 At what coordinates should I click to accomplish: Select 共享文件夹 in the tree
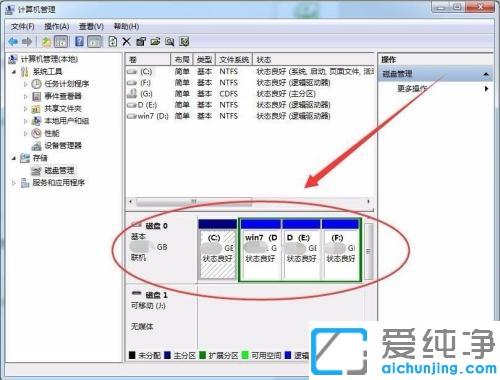click(63, 108)
